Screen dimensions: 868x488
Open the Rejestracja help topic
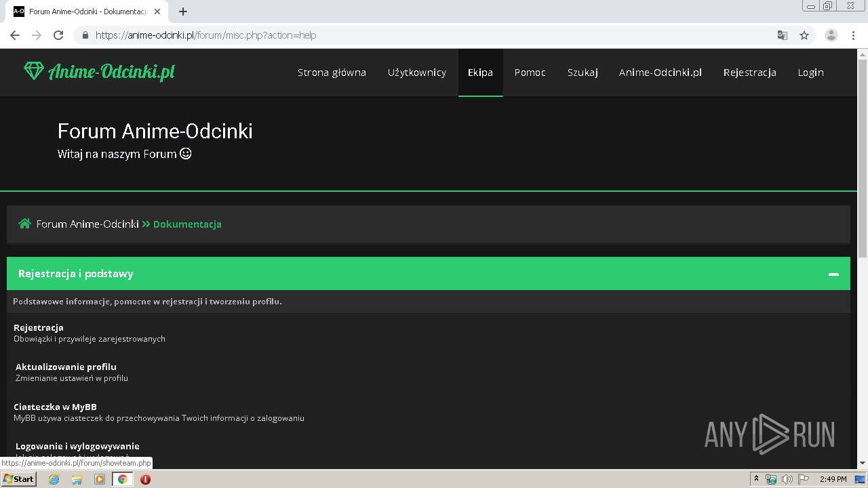point(39,327)
